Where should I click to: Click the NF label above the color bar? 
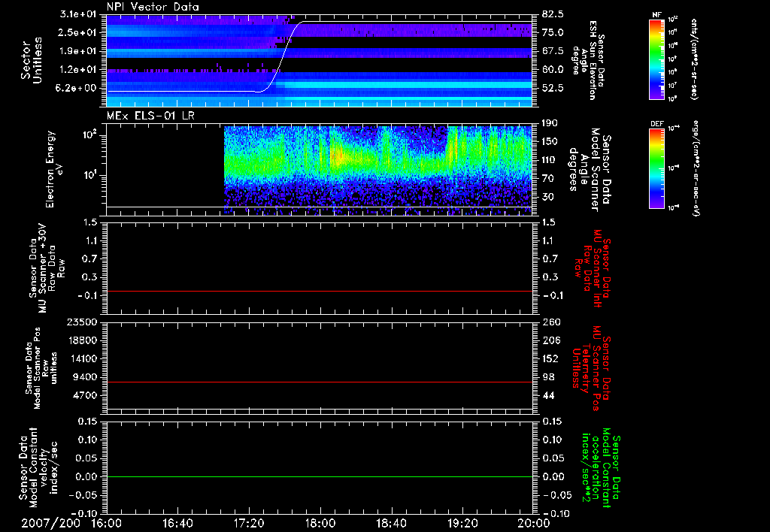pyautogui.click(x=656, y=15)
